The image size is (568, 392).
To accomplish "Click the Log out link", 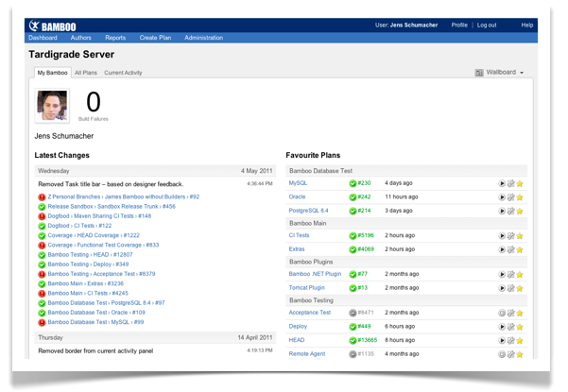I will [x=487, y=25].
